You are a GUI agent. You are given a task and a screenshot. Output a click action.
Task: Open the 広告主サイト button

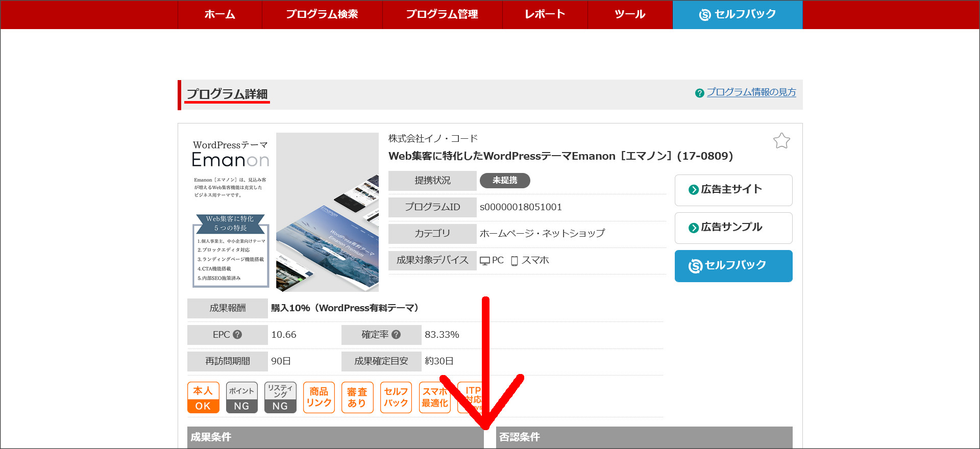click(733, 190)
